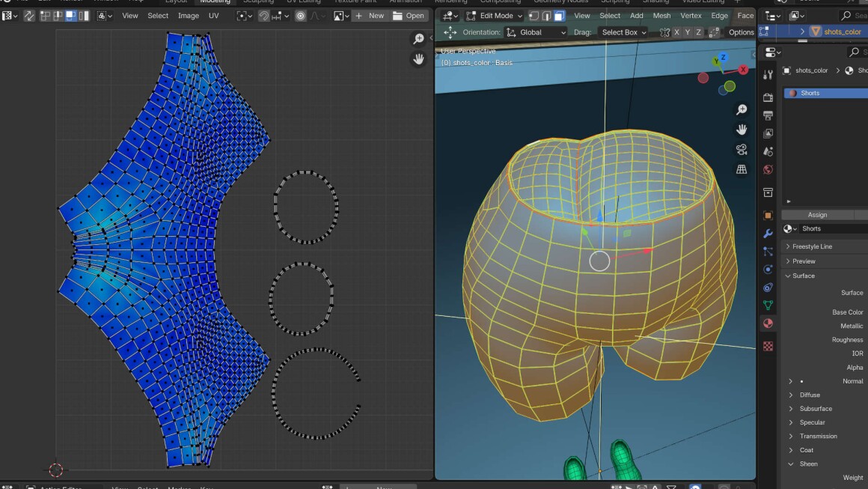868x489 pixels.
Task: Click the UV editor pan hand icon
Action: [418, 58]
